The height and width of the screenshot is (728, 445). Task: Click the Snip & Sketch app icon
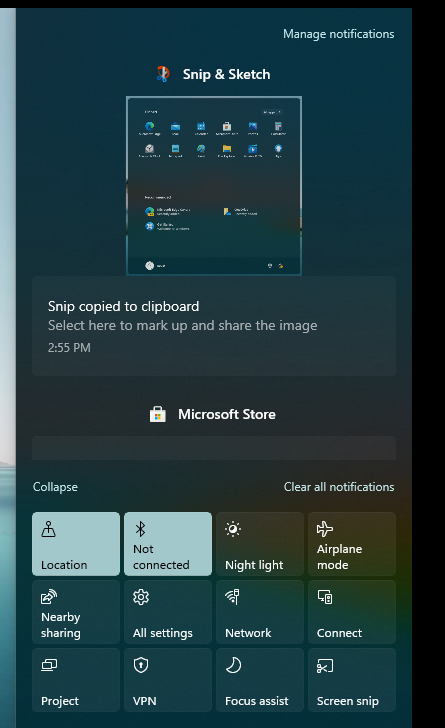click(x=163, y=74)
